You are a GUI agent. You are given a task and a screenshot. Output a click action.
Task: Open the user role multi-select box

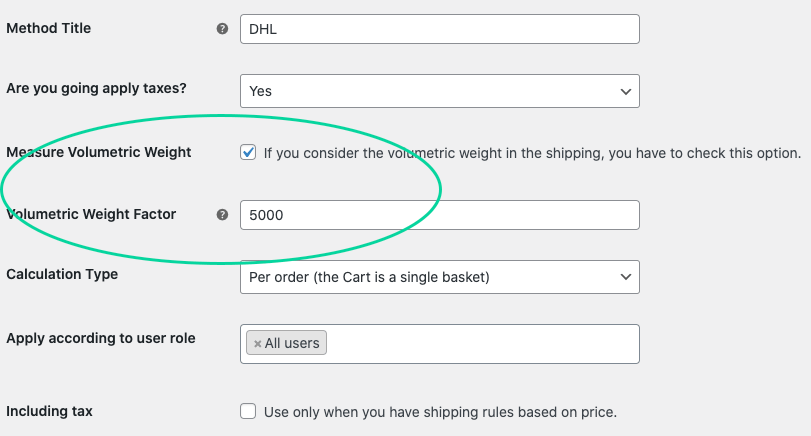click(x=440, y=344)
